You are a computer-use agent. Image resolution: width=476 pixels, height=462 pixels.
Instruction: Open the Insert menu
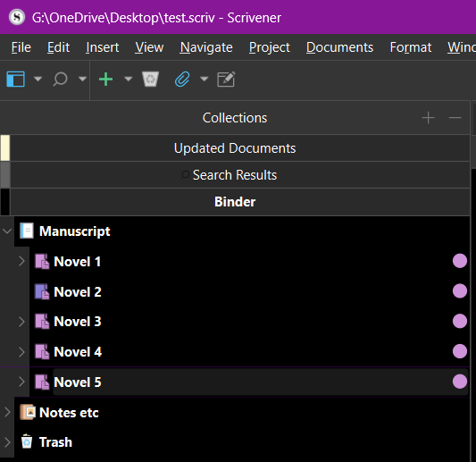(x=103, y=47)
